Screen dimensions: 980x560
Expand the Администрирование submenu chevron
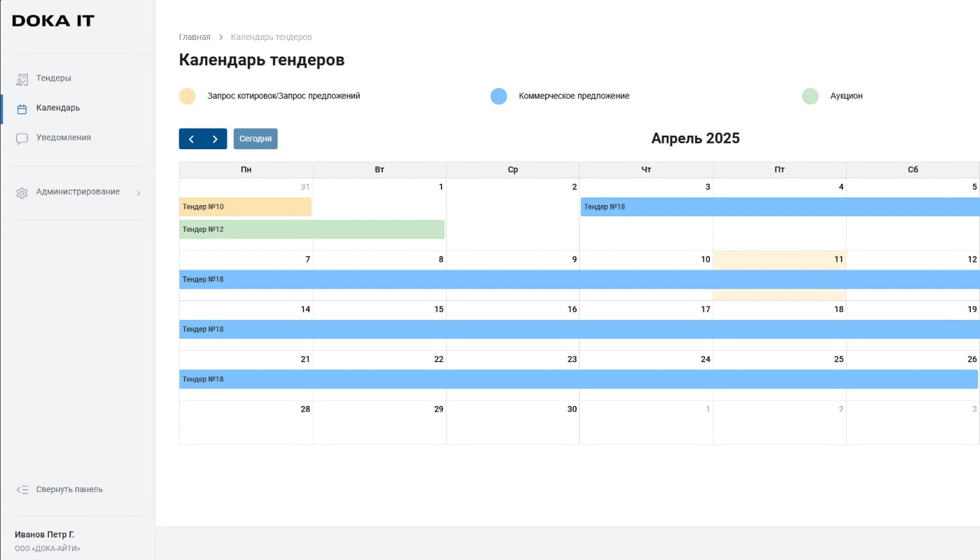tap(138, 192)
